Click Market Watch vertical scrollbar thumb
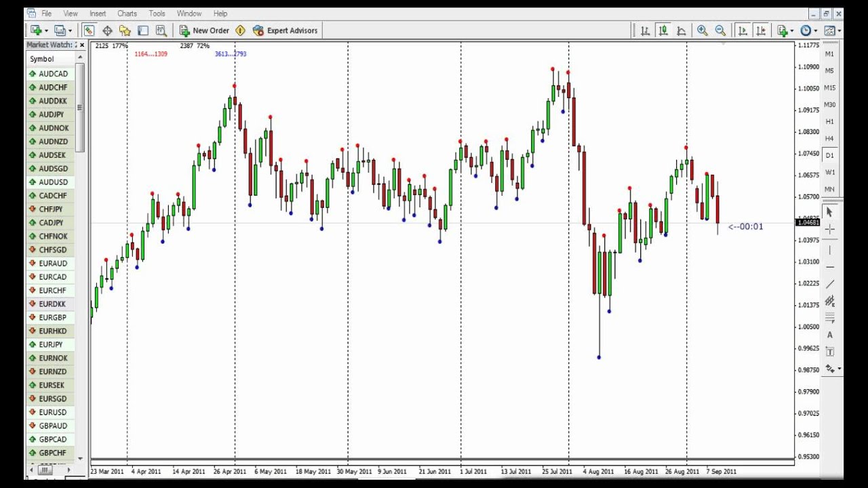 point(80,108)
